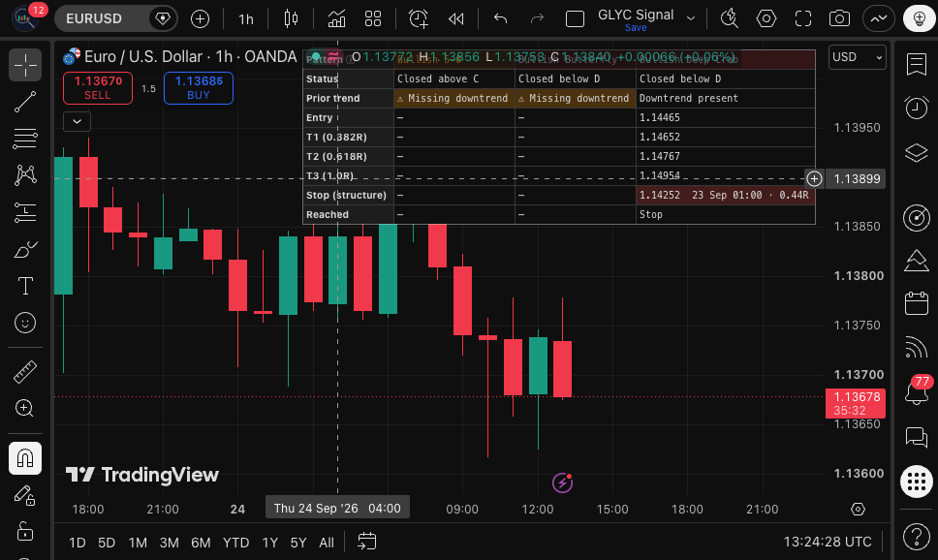Image resolution: width=938 pixels, height=560 pixels.
Task: Select the YTD time range
Action: pos(235,543)
